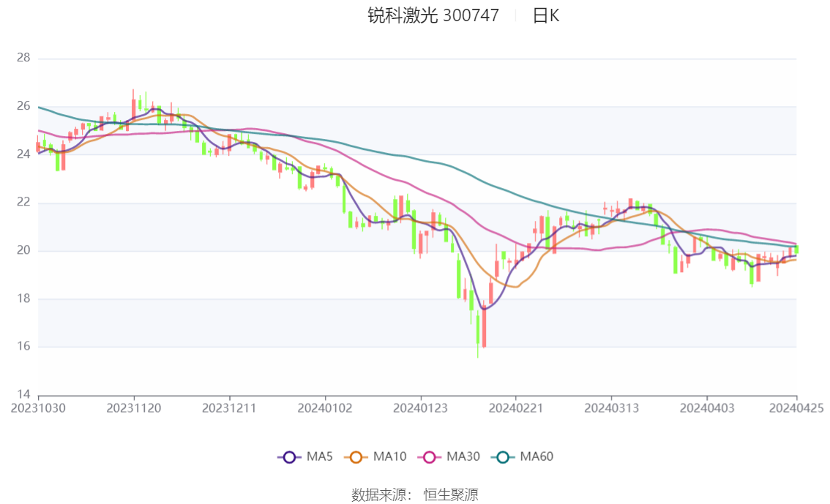The height and width of the screenshot is (504, 830).
Task: Open the 恒生聚源 data source link
Action: click(451, 494)
